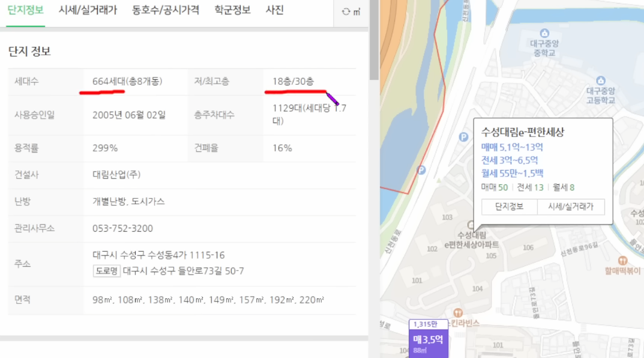Switch to the 시세/실거래가 tab
Viewport: 644px width, 358px height.
pyautogui.click(x=88, y=10)
